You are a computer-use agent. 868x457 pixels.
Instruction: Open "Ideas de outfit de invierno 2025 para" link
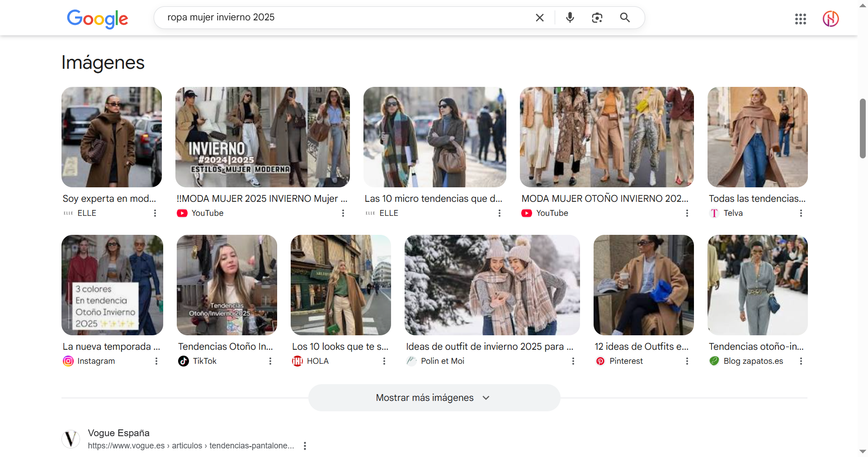coord(490,347)
